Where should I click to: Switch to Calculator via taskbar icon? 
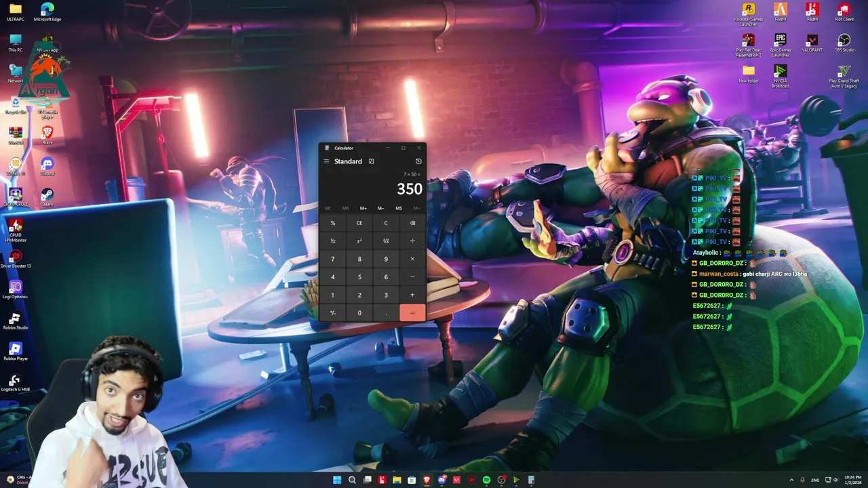point(531,480)
